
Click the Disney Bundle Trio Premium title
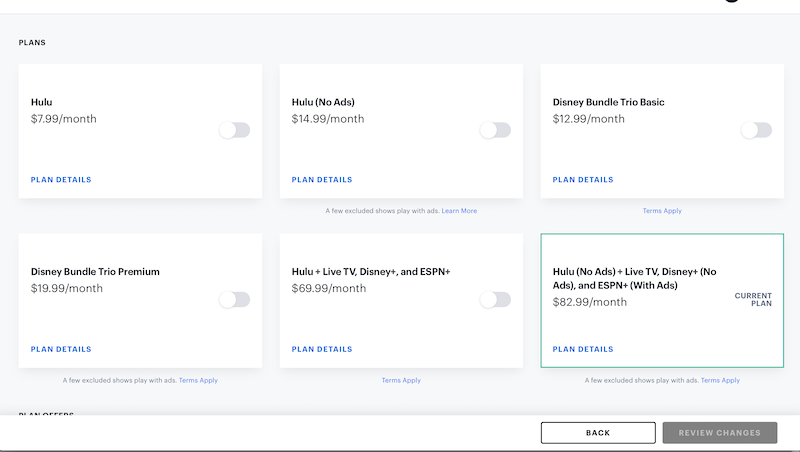[95, 271]
